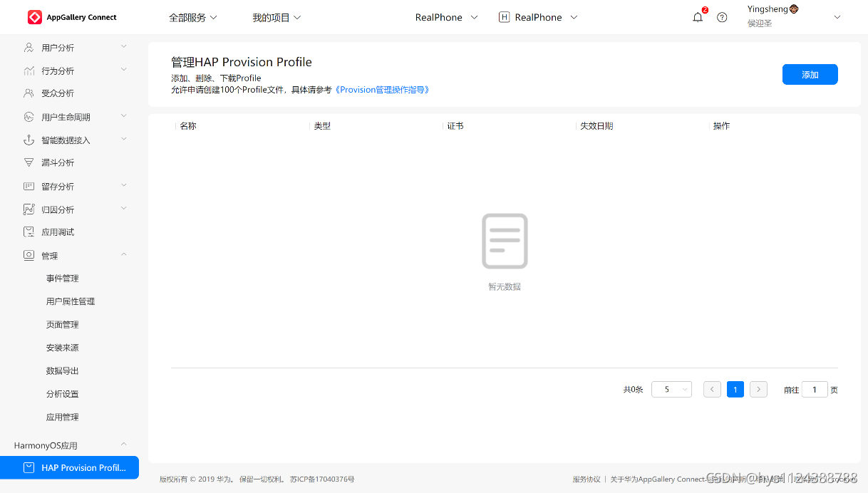868x493 pixels.
Task: Click the 类型 column header
Action: 322,126
